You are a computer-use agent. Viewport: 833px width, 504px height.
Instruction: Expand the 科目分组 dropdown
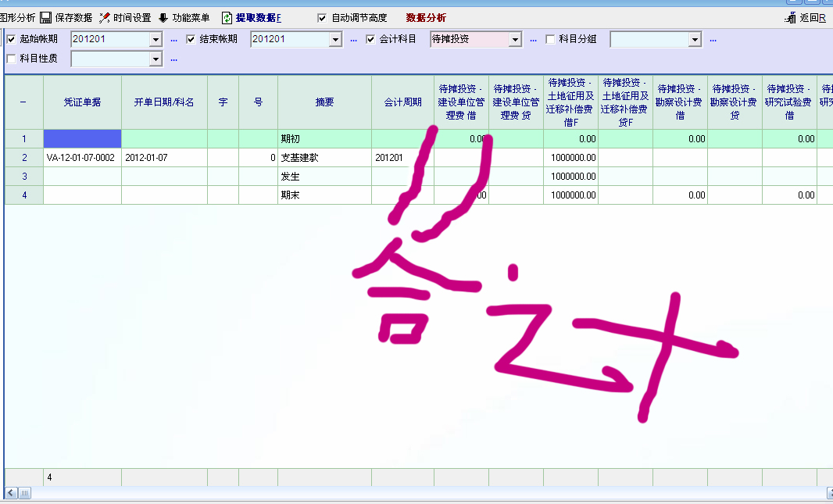(695, 39)
